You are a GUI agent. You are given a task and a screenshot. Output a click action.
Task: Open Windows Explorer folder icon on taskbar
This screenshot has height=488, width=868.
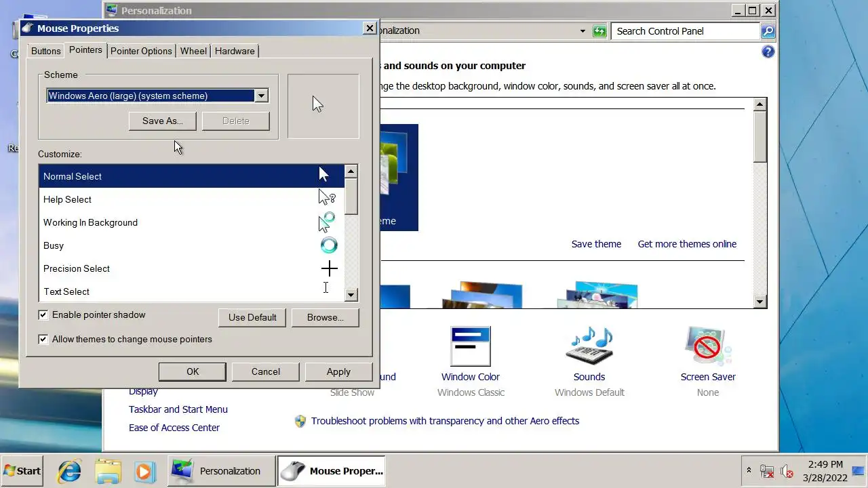108,471
